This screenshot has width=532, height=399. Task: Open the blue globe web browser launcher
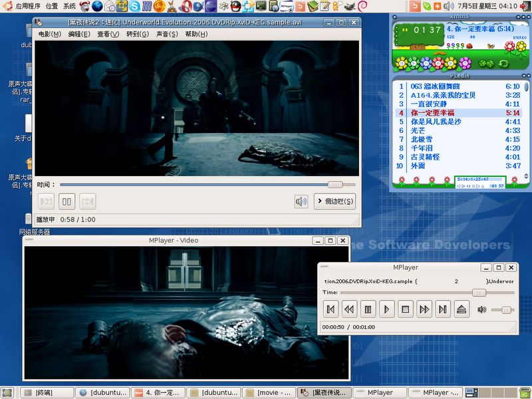coord(97,6)
